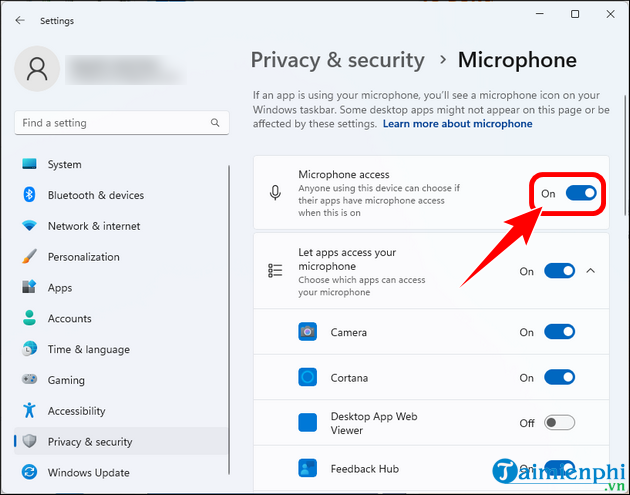
Task: Disable microphone access for Camera
Action: click(560, 332)
